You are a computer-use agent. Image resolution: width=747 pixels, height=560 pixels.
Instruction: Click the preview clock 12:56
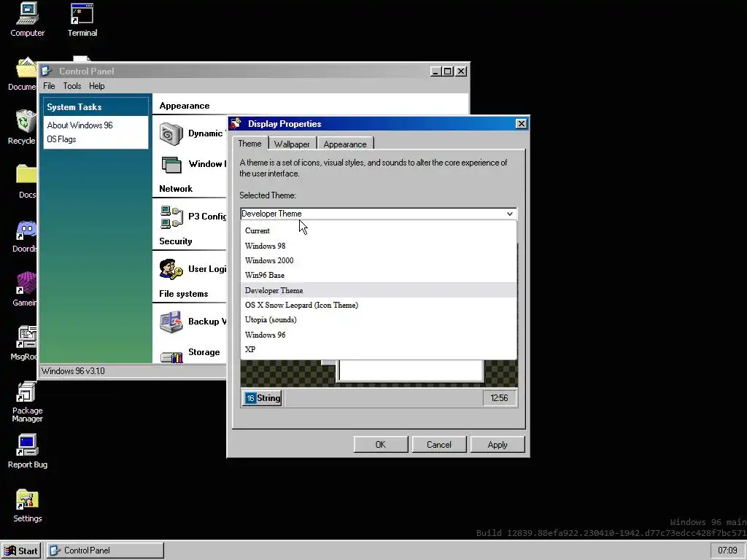click(499, 398)
